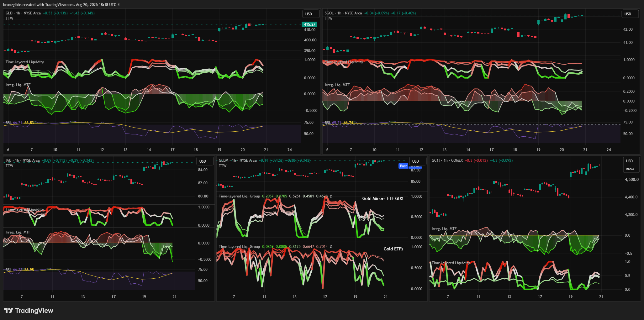Image resolution: width=644 pixels, height=320 pixels.
Task: Select Time-layered Liquidity legend on GC1! chart
Action: (451, 263)
